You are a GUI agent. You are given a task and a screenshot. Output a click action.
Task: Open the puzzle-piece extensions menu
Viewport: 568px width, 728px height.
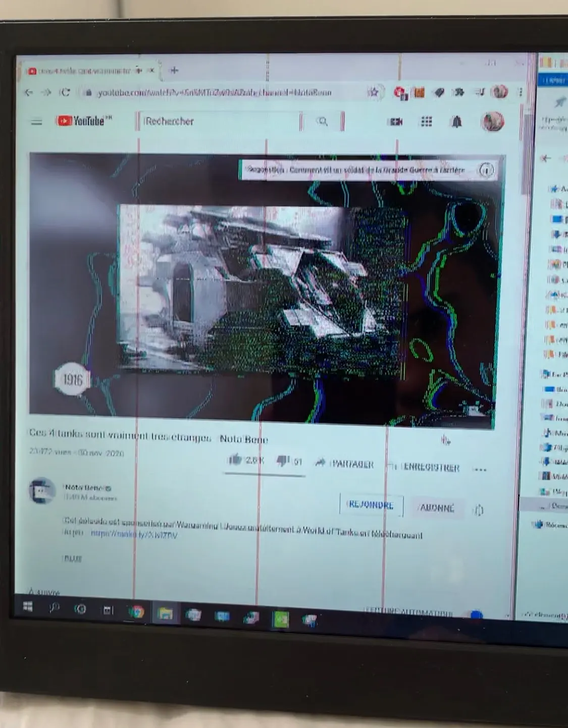[459, 92]
